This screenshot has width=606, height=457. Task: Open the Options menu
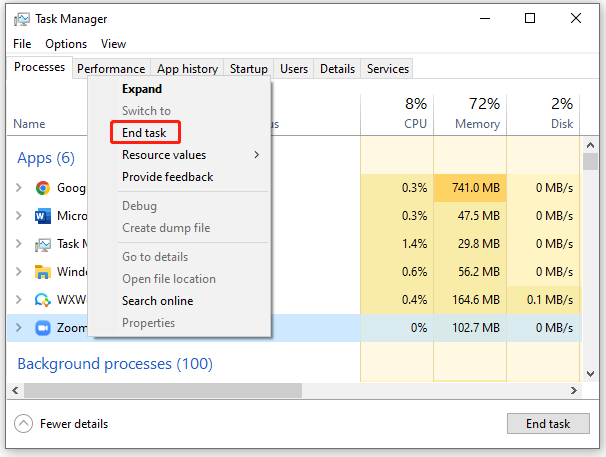(x=66, y=44)
